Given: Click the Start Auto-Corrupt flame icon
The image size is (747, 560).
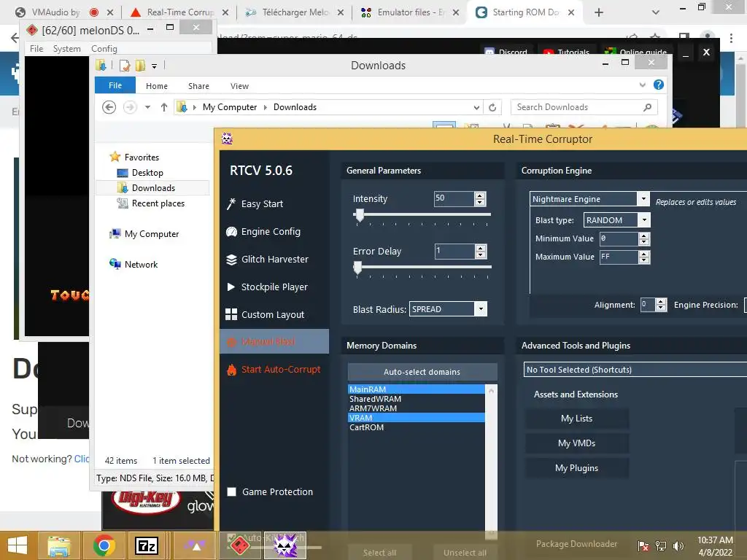Looking at the screenshot, I should 231,370.
